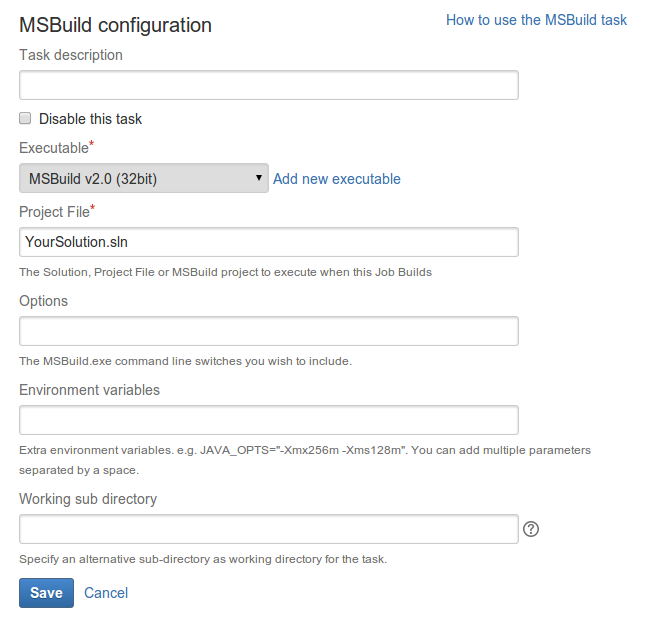Click the Add new executable link
The width and height of the screenshot is (648, 641).
337,179
